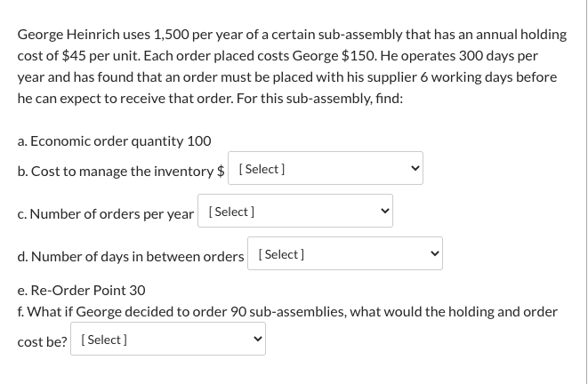588x384 pixels.
Task: Click the 'f. What if George decided' question text
Action: (x=287, y=312)
